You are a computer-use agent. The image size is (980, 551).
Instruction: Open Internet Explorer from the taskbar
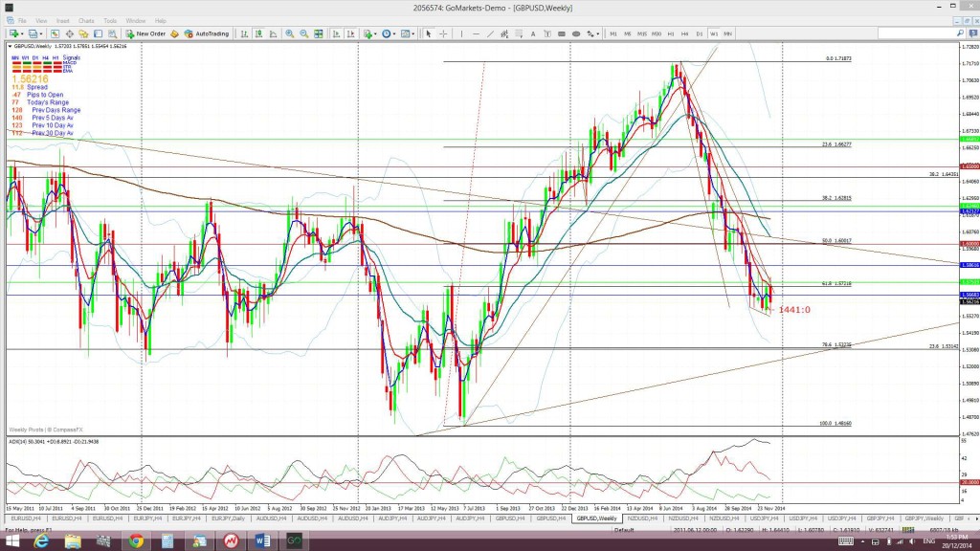click(x=41, y=541)
